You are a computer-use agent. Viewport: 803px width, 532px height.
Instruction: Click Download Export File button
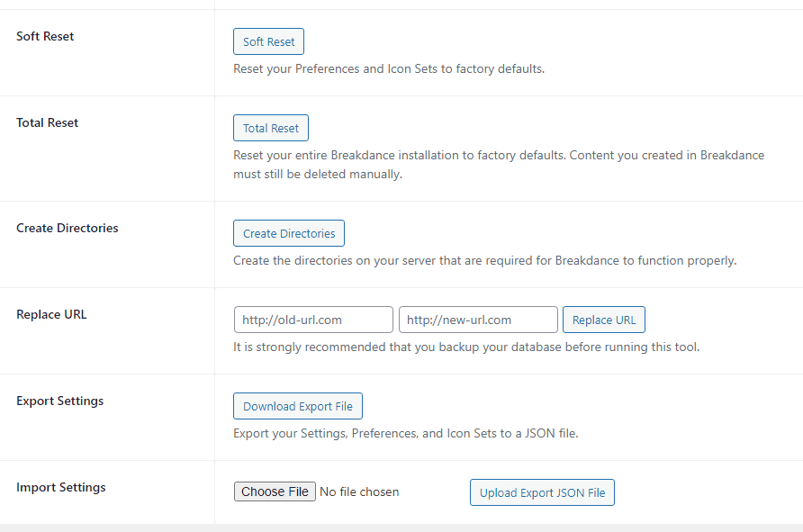point(297,406)
